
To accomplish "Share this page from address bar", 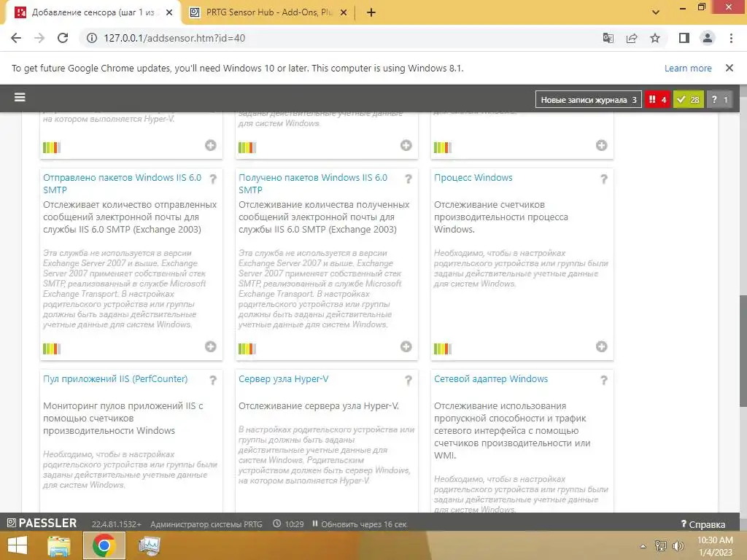I will click(x=632, y=38).
